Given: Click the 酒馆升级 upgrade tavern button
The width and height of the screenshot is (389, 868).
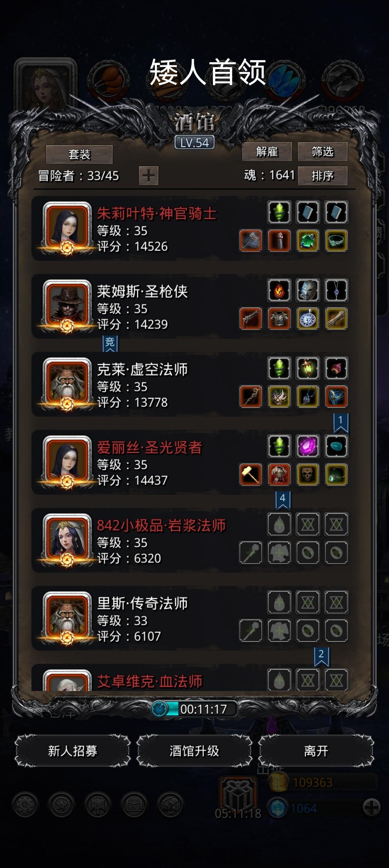Looking at the screenshot, I should (194, 751).
